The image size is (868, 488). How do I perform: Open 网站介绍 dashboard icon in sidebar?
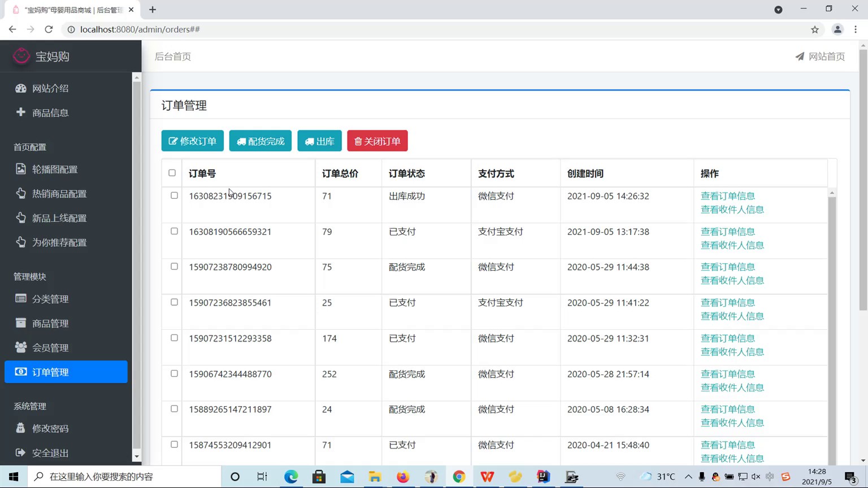point(21,88)
